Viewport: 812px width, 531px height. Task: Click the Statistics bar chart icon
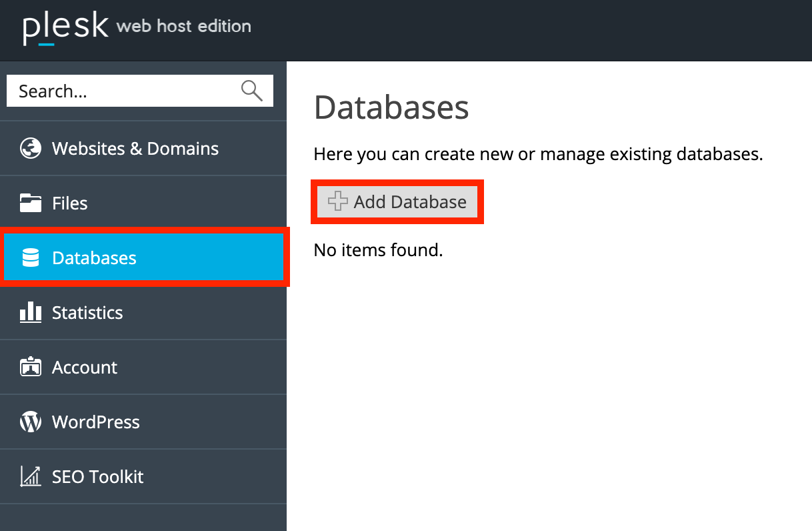[31, 312]
